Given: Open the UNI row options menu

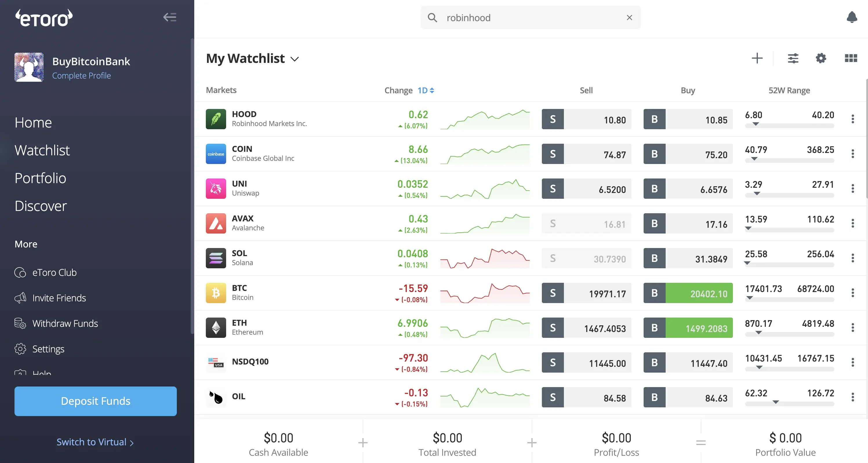Looking at the screenshot, I should click(853, 189).
